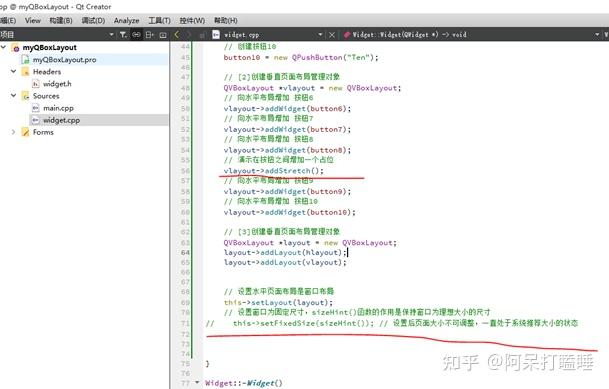The height and width of the screenshot is (389, 609).
Task: Open the 构建(B) menu
Action: point(61,20)
